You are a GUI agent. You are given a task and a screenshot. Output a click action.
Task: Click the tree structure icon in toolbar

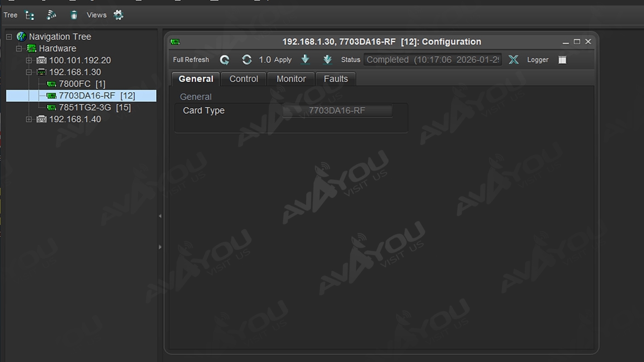(x=30, y=15)
